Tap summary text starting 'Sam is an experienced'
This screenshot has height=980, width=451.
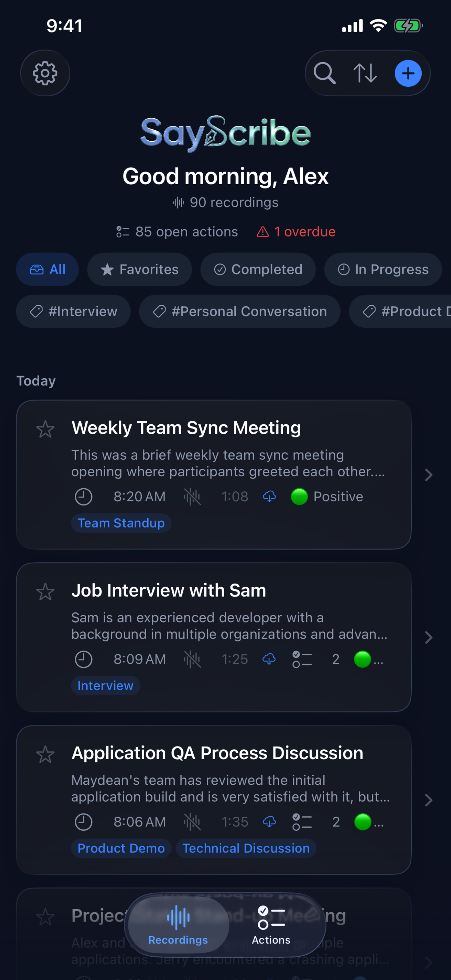[x=229, y=626]
